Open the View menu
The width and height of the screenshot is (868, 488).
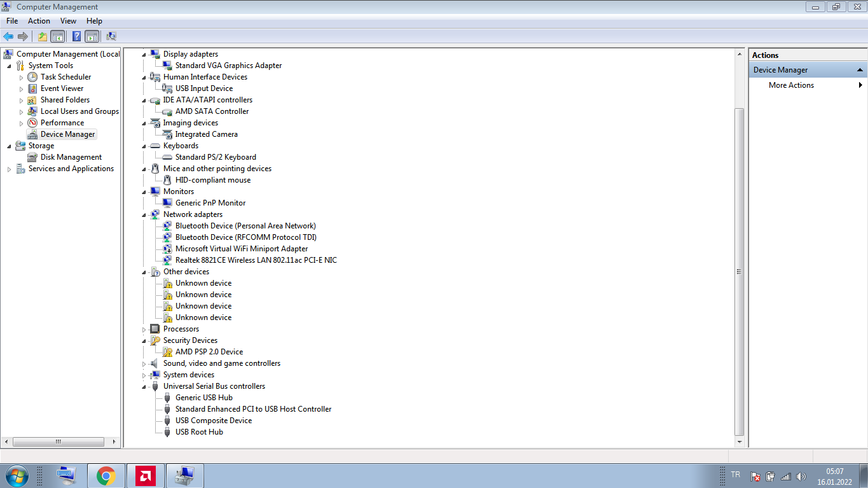pos(69,21)
